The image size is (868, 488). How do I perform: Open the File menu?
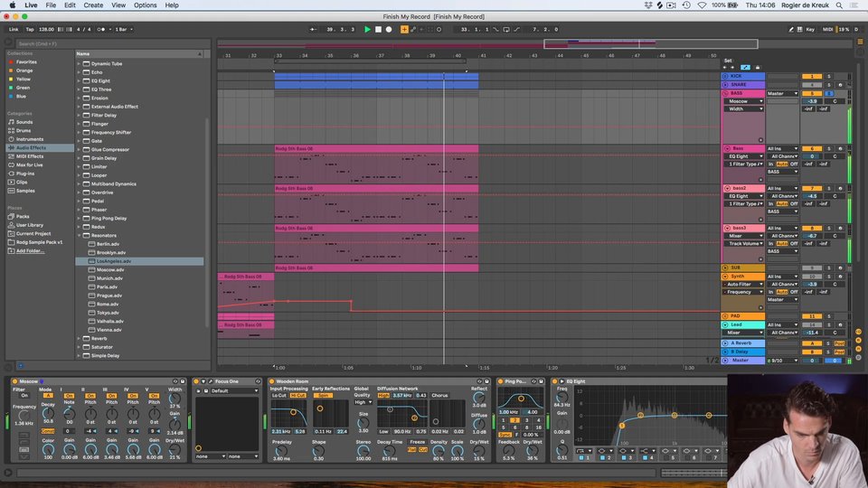pyautogui.click(x=51, y=5)
